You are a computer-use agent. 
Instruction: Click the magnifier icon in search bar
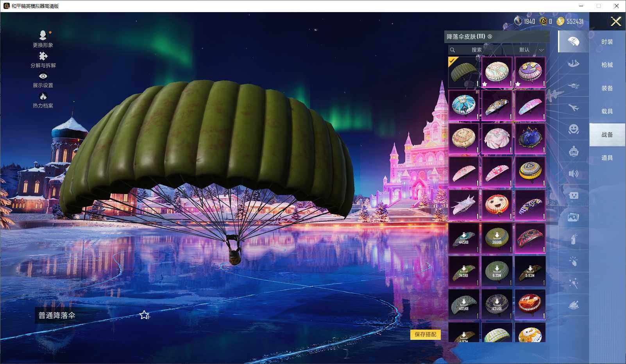point(453,50)
